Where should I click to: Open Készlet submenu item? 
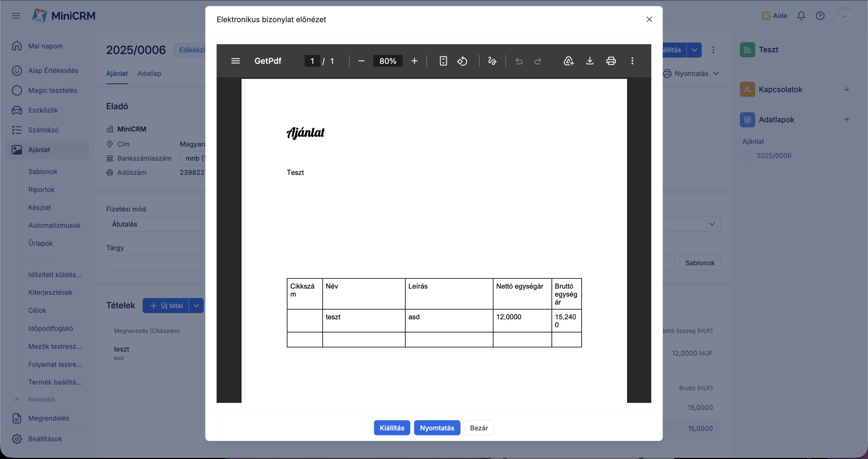click(40, 207)
